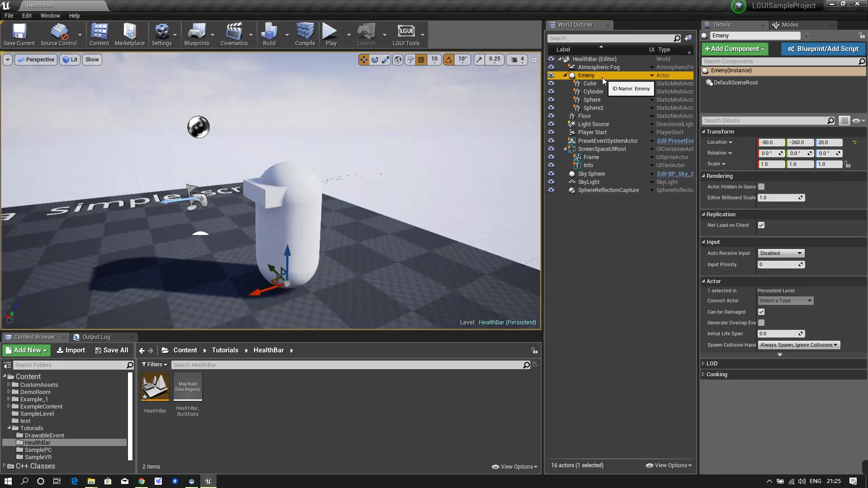Open the LGUI Tools toolbar icon
868x488 pixels.
[x=406, y=34]
